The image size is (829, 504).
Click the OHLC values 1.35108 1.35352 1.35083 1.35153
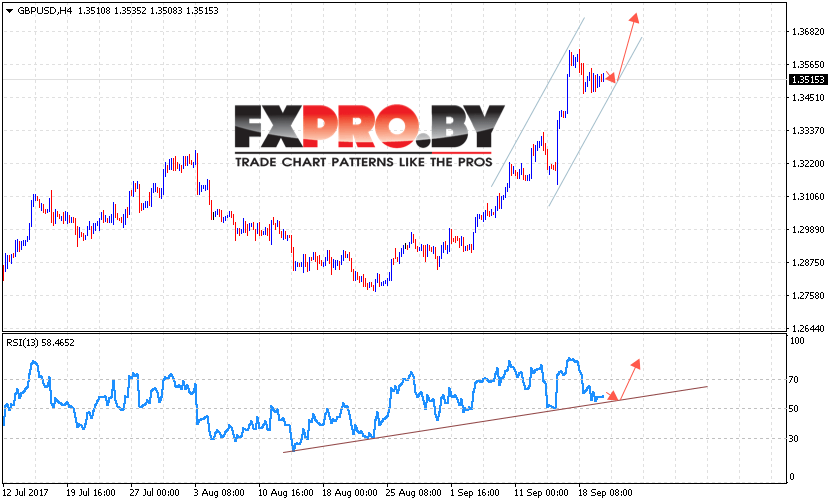pos(148,11)
